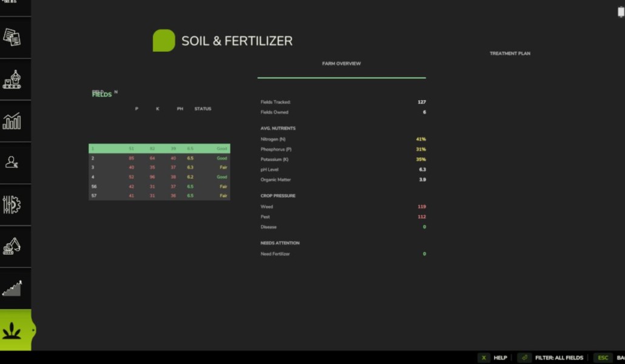Click the SOIL & FERTILIZER title

pyautogui.click(x=237, y=41)
